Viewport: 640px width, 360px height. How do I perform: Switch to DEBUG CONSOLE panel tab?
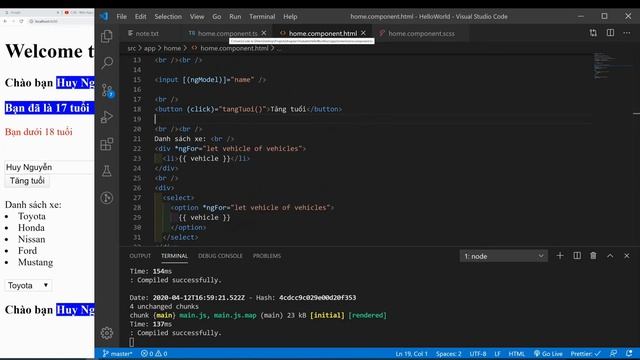point(220,256)
